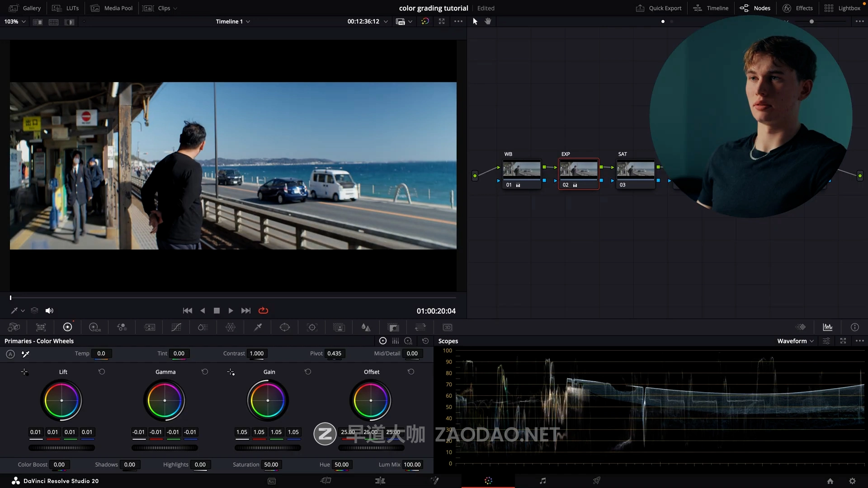868x488 pixels.
Task: Open the Camera Raw palette
Action: pyautogui.click(x=14, y=327)
